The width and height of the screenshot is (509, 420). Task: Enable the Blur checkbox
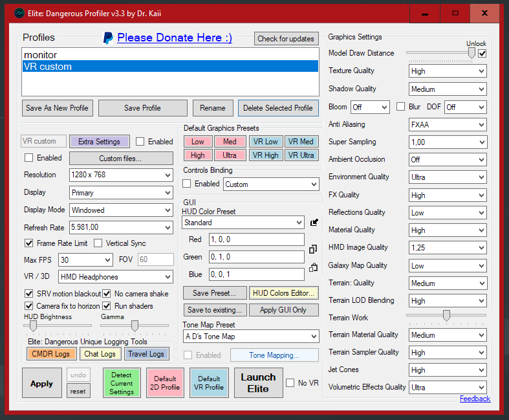pos(400,107)
